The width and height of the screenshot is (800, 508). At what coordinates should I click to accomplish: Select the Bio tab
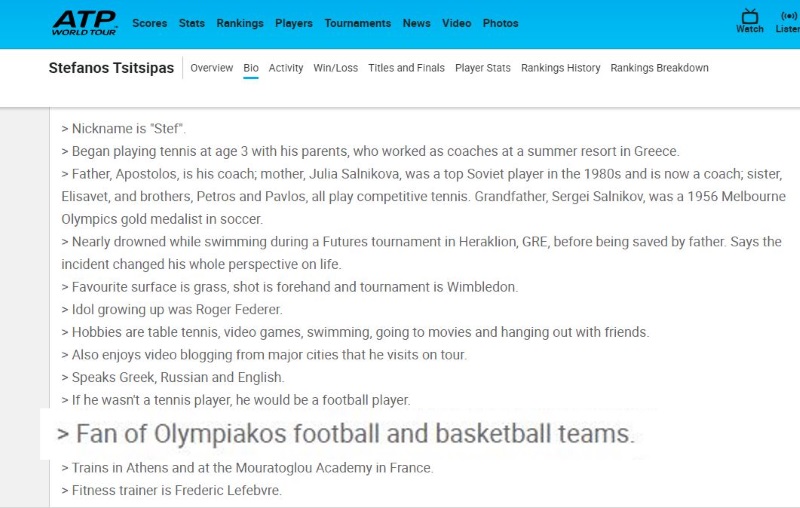(251, 68)
